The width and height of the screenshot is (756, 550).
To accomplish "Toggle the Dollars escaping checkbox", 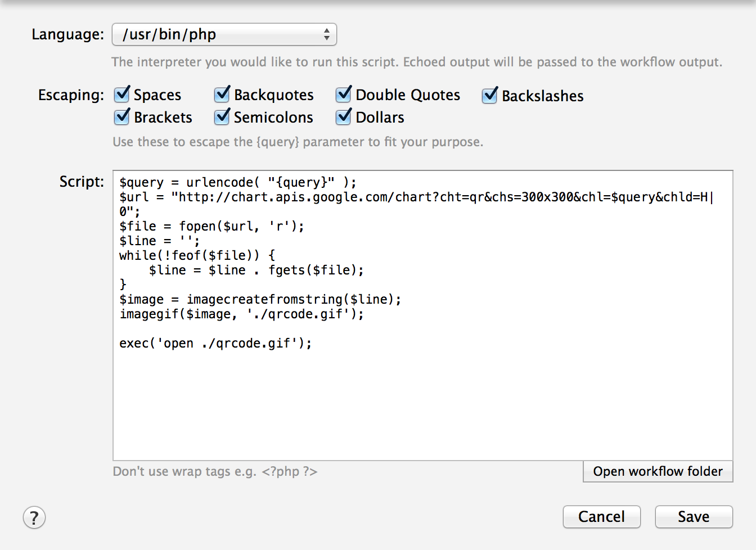I will 344,117.
